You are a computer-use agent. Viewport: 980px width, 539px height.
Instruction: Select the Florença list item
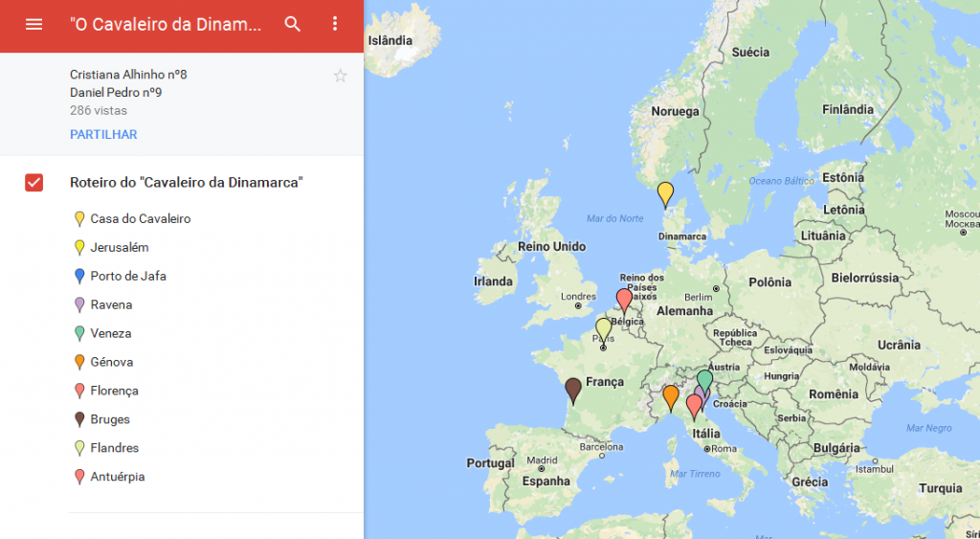click(x=114, y=392)
